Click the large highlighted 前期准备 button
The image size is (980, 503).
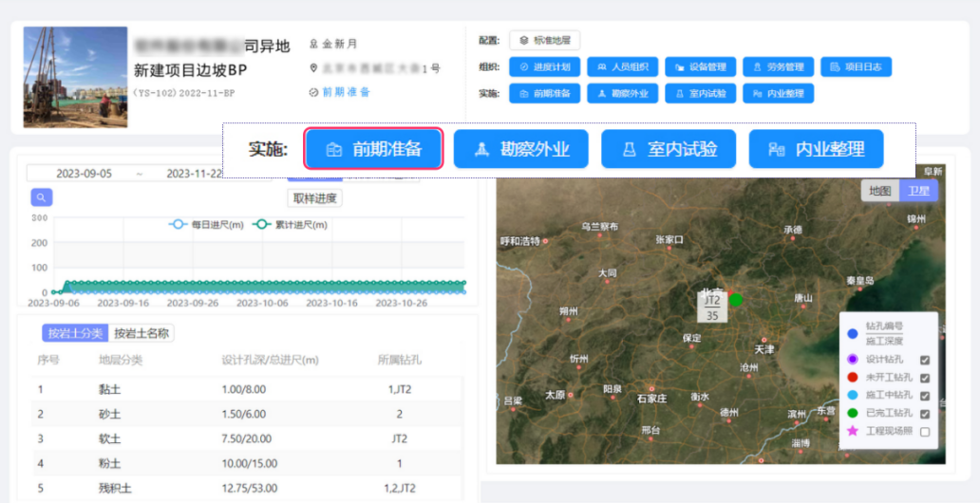click(x=373, y=149)
